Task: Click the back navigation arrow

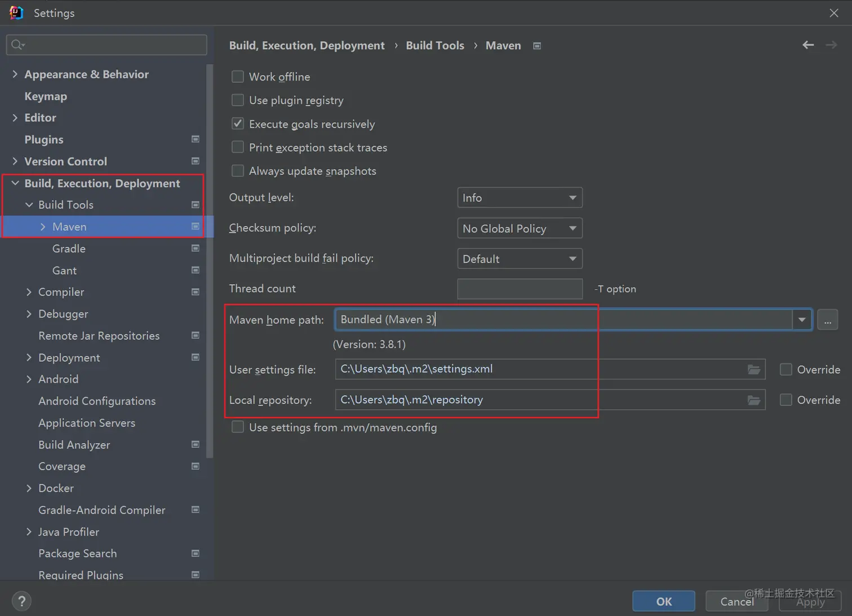Action: click(x=808, y=45)
